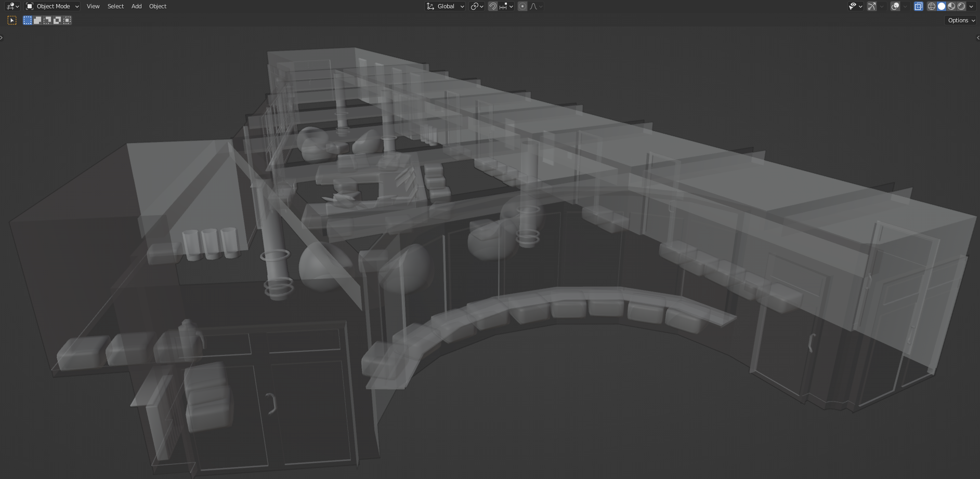Expand the sidebar with right edge arrow
Screen dimensions: 980x479
[x=977, y=37]
